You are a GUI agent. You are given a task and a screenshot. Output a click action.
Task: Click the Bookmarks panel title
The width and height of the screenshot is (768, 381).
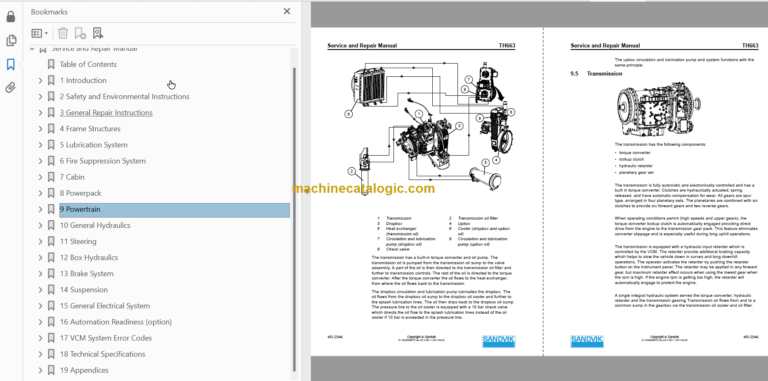49,12
